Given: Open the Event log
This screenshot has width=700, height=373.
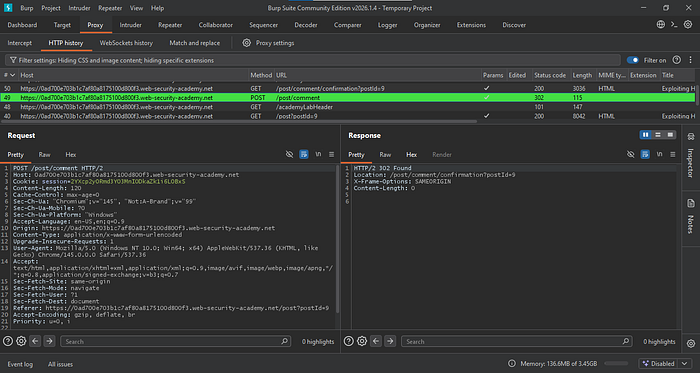Looking at the screenshot, I should click(20, 364).
